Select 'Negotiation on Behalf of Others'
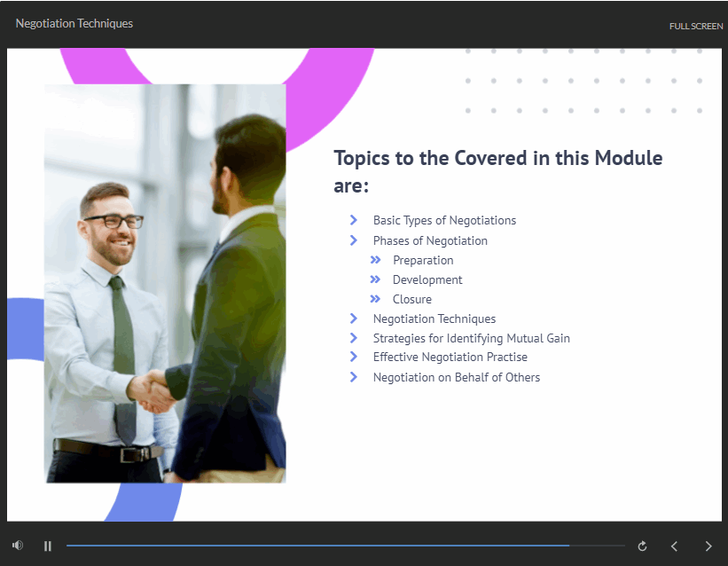The height and width of the screenshot is (566, 728). (x=457, y=377)
